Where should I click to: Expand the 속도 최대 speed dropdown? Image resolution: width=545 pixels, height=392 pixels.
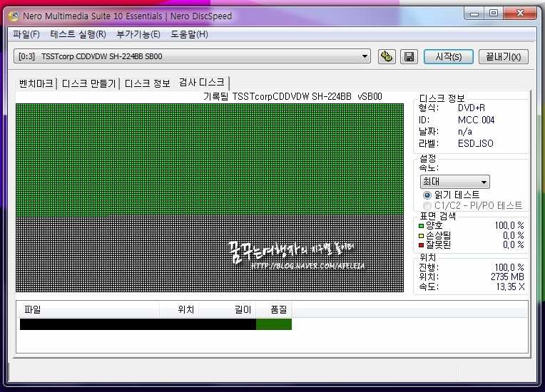pyautogui.click(x=455, y=182)
